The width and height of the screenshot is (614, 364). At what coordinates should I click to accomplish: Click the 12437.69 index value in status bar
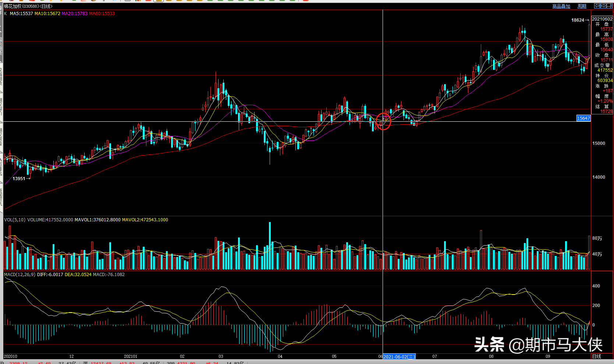tap(101, 363)
